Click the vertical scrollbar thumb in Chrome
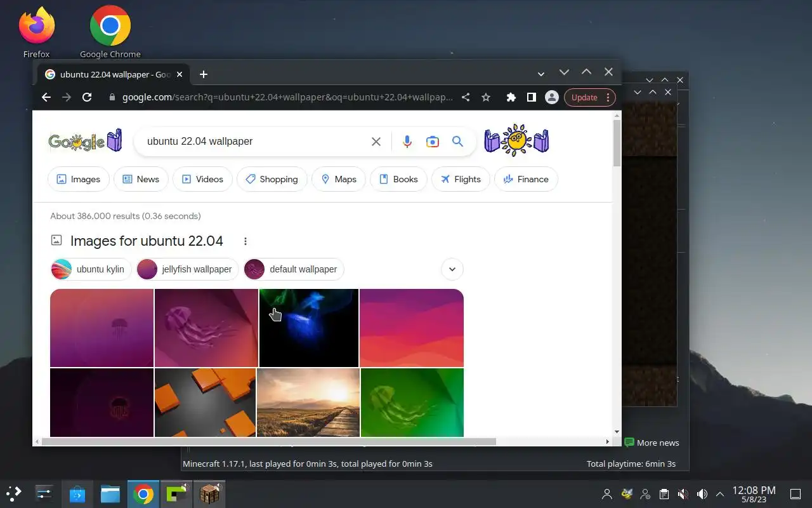The height and width of the screenshot is (508, 812). tap(617, 143)
